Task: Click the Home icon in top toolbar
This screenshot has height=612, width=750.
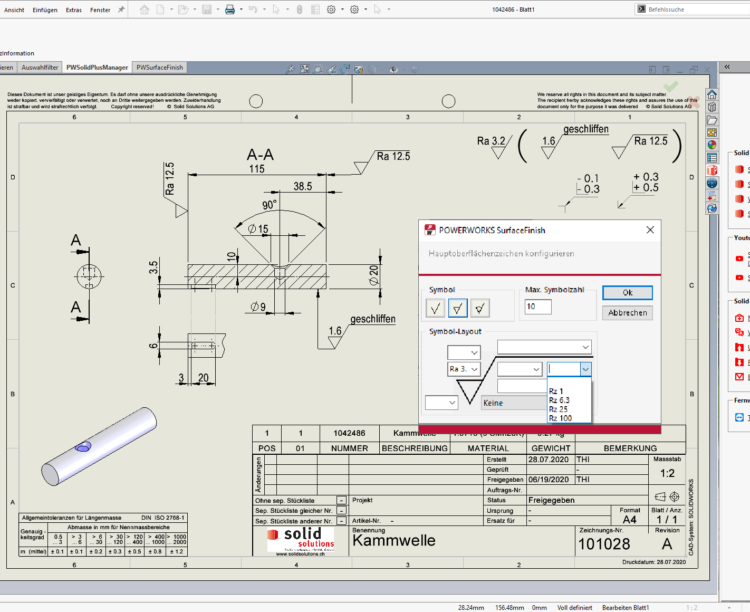Action: click(x=144, y=9)
